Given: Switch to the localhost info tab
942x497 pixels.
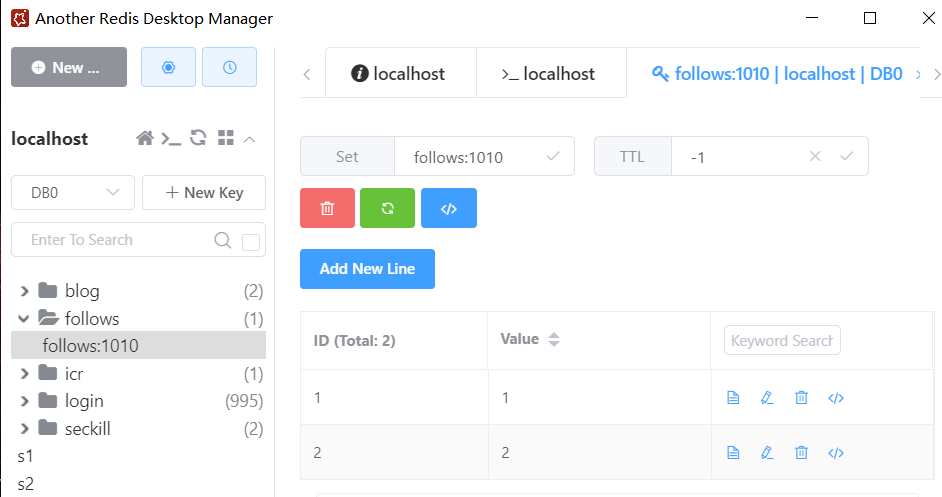Looking at the screenshot, I should 399,74.
